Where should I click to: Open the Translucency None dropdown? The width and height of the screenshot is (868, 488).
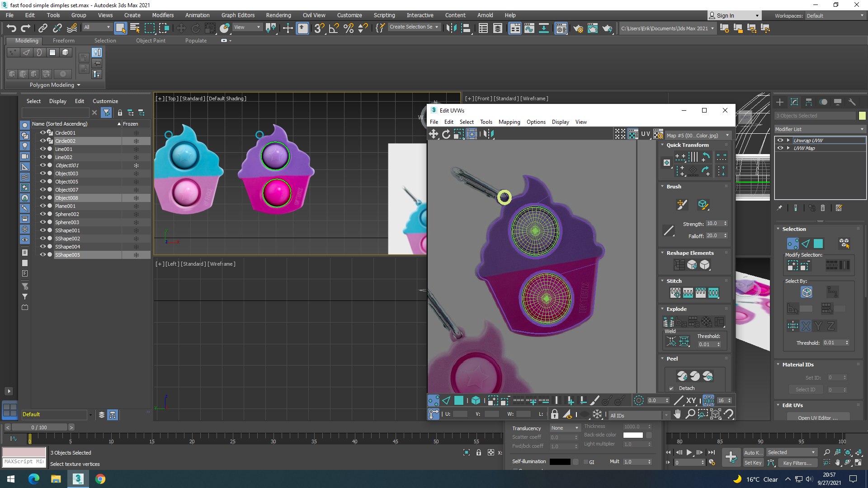pyautogui.click(x=565, y=428)
